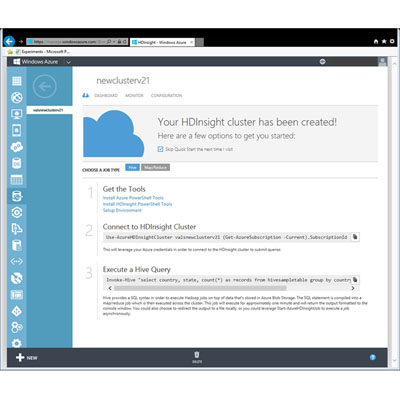Open the Web Sites globe icon
Viewport: 400px width, 400px height.
(17, 97)
